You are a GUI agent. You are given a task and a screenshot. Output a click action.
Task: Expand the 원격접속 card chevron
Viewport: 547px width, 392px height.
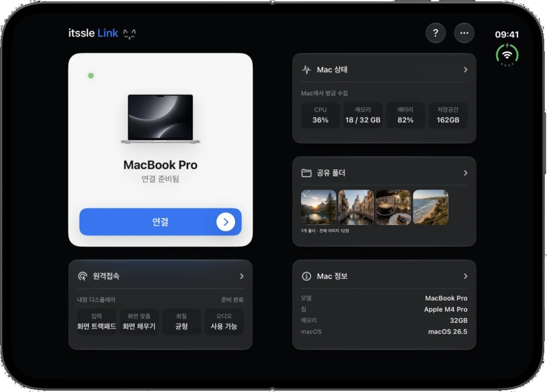242,276
